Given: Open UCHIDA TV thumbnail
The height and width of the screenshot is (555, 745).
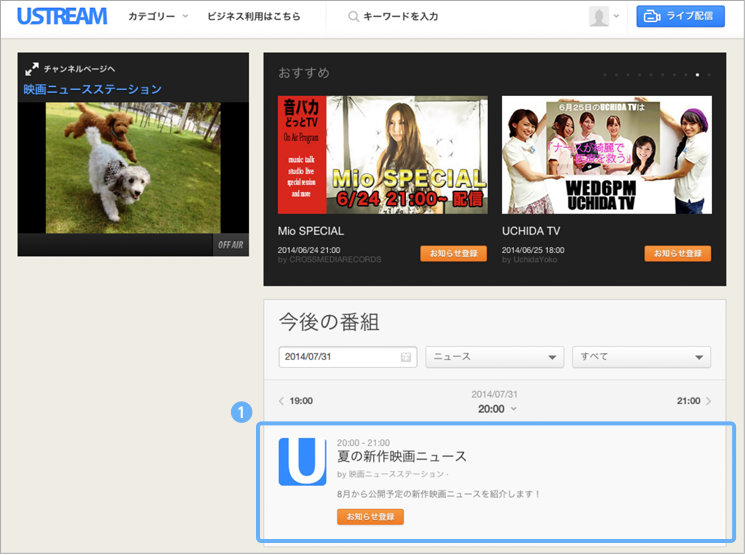Looking at the screenshot, I should 607,155.
